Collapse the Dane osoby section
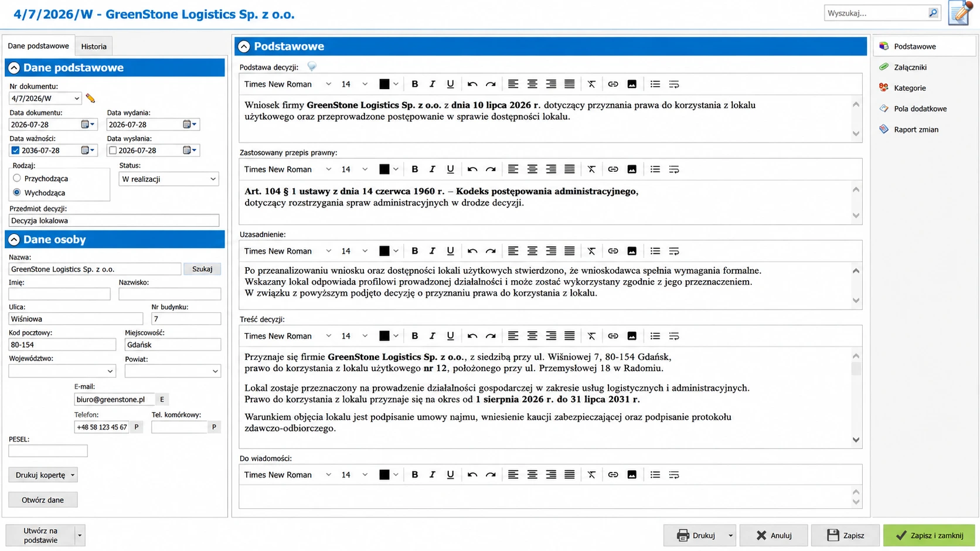980x551 pixels. coord(14,240)
